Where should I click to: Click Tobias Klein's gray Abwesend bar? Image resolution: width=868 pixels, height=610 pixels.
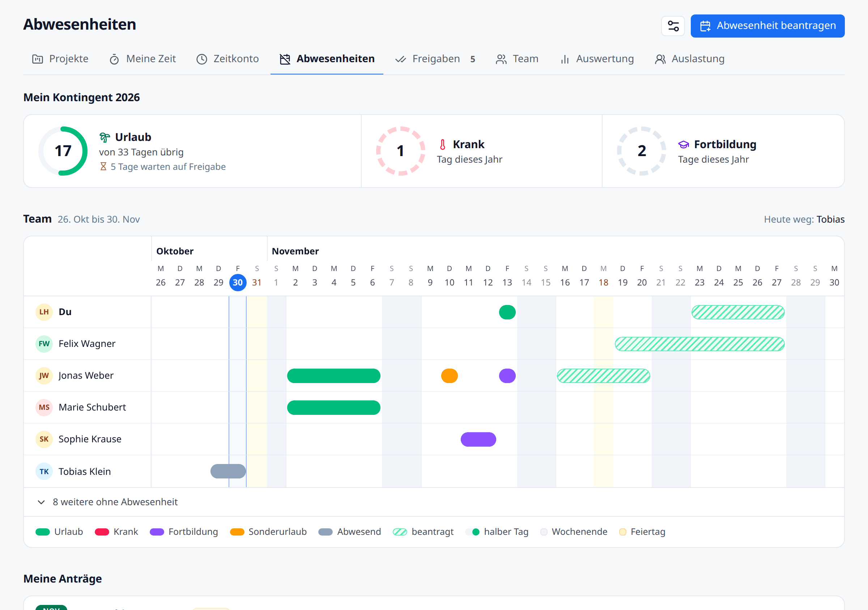(228, 471)
